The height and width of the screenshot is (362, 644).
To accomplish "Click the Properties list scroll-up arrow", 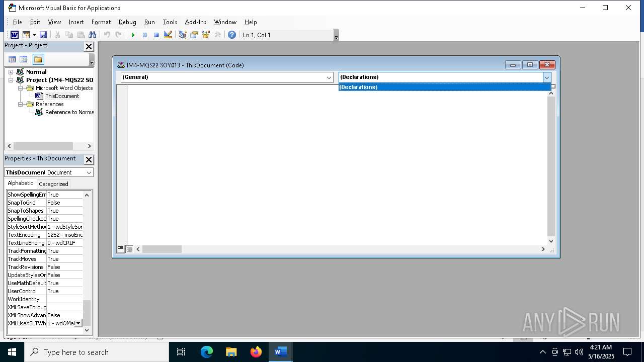I will (x=87, y=195).
